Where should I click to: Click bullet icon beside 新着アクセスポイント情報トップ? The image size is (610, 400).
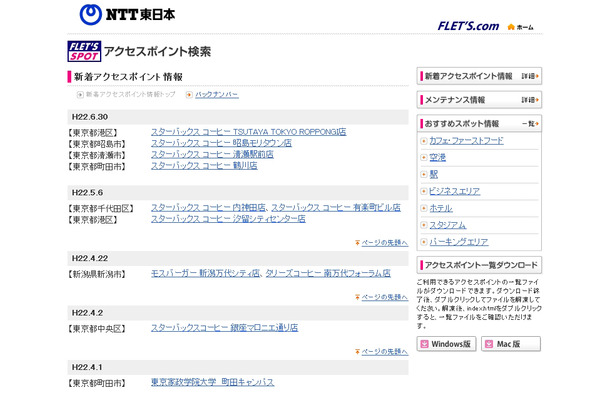[x=80, y=95]
